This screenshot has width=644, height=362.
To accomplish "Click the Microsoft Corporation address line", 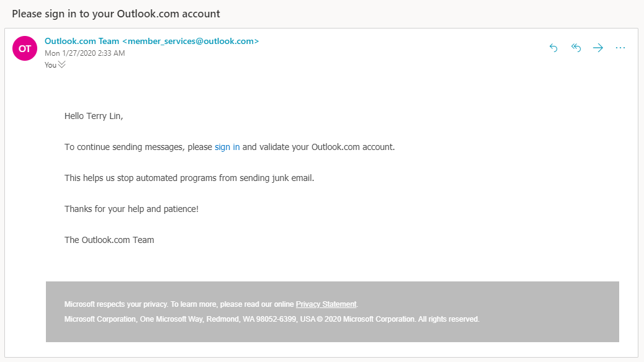I will (x=272, y=319).
